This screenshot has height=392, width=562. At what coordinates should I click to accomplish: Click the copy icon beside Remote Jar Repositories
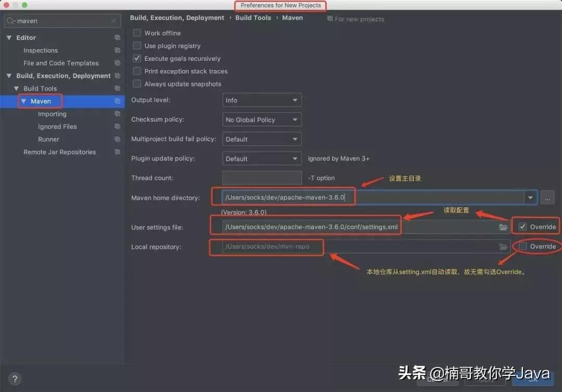coord(118,152)
